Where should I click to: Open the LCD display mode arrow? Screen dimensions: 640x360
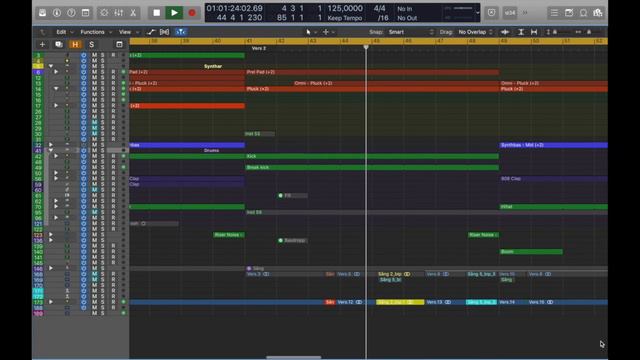point(478,13)
